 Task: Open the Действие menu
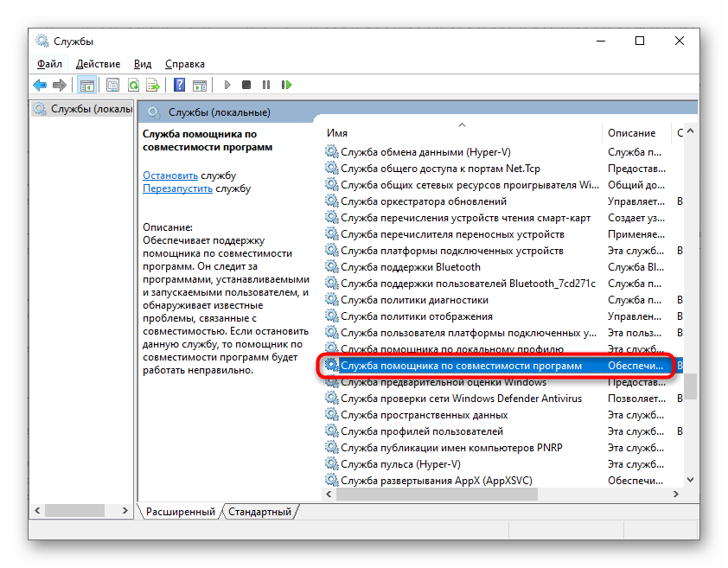pyautogui.click(x=98, y=64)
